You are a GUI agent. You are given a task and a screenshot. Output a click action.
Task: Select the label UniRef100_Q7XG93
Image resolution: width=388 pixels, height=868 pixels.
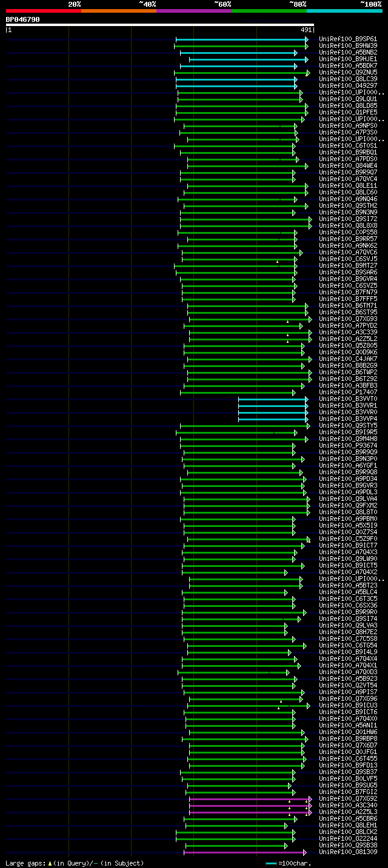click(x=348, y=319)
